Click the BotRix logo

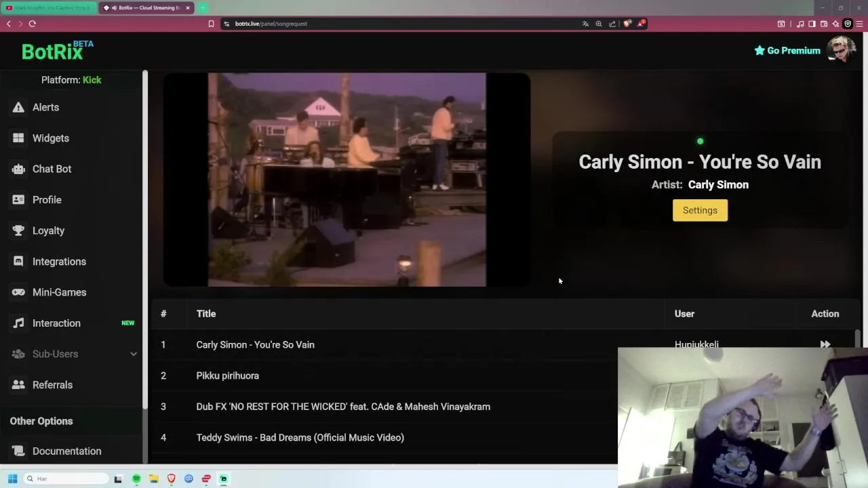(57, 51)
